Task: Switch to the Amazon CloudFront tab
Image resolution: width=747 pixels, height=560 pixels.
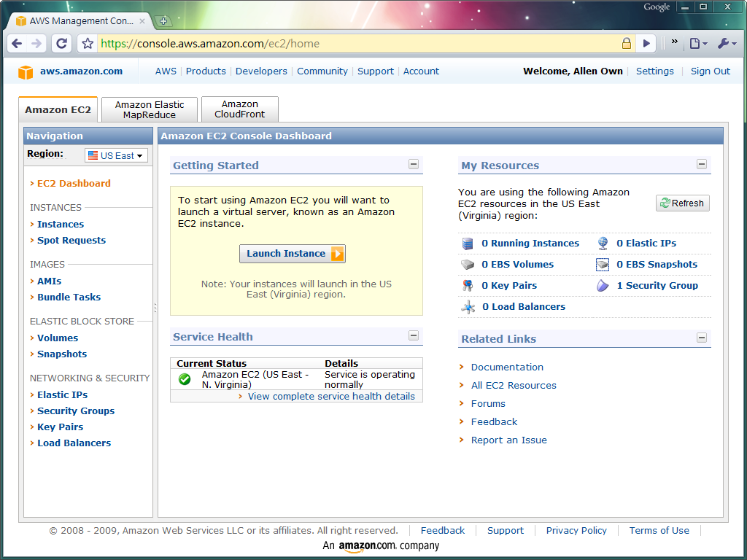Action: coord(239,109)
